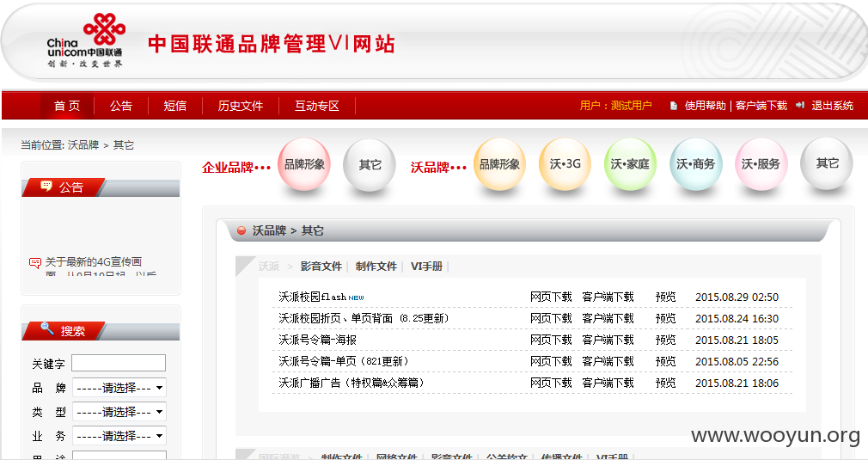
Task: Open the 类型 dropdown
Action: tap(119, 412)
